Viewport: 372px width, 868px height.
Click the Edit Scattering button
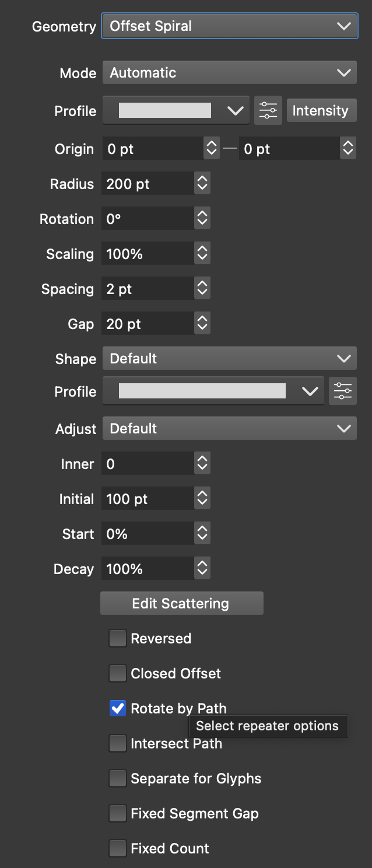coord(181,603)
